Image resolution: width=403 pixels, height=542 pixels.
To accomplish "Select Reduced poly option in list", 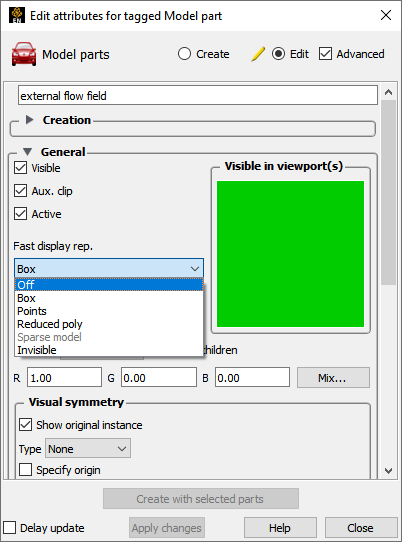I will pyautogui.click(x=109, y=324).
